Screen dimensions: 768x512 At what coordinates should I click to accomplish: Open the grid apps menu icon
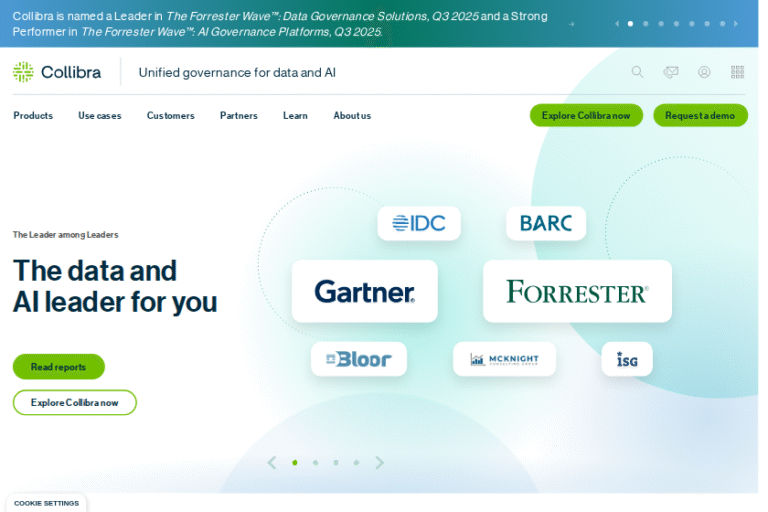click(737, 72)
